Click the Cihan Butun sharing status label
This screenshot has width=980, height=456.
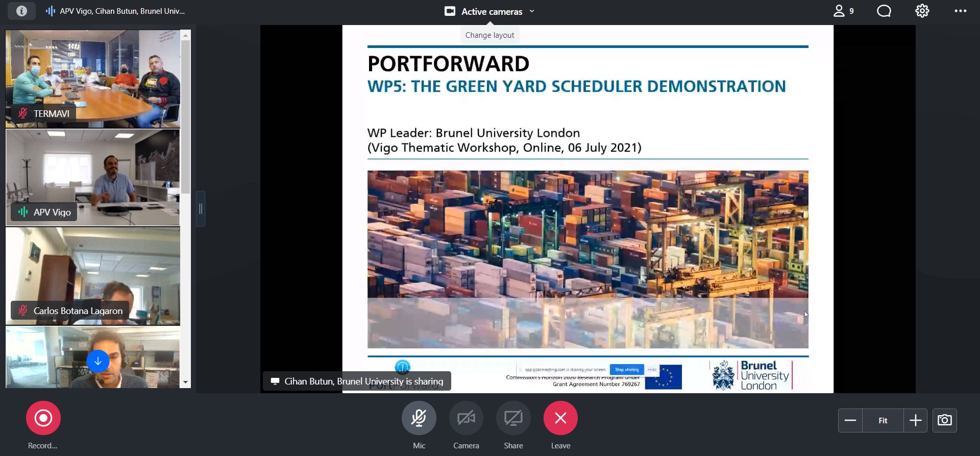pyautogui.click(x=357, y=381)
